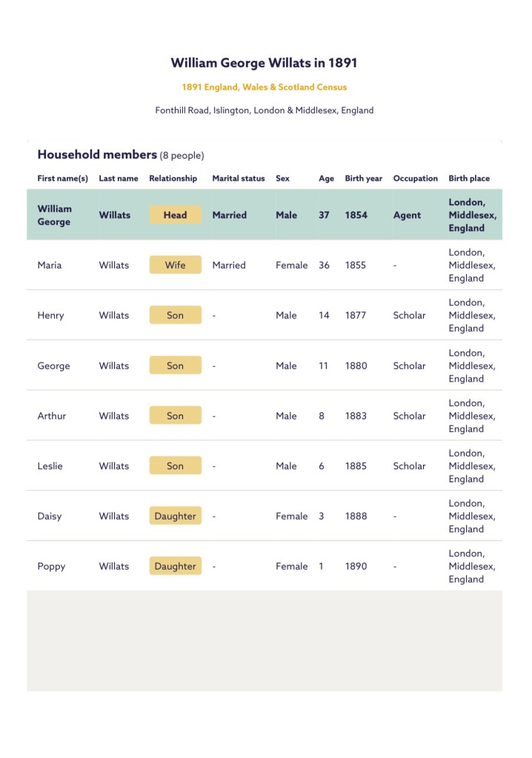Click the 1891 England, Wales & Scotland Census link
This screenshot has height=758, width=532.
point(265,87)
